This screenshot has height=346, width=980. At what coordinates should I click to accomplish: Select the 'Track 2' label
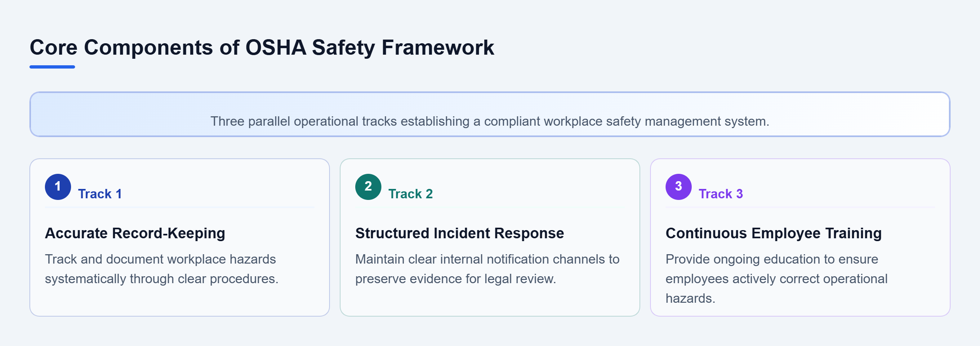410,194
